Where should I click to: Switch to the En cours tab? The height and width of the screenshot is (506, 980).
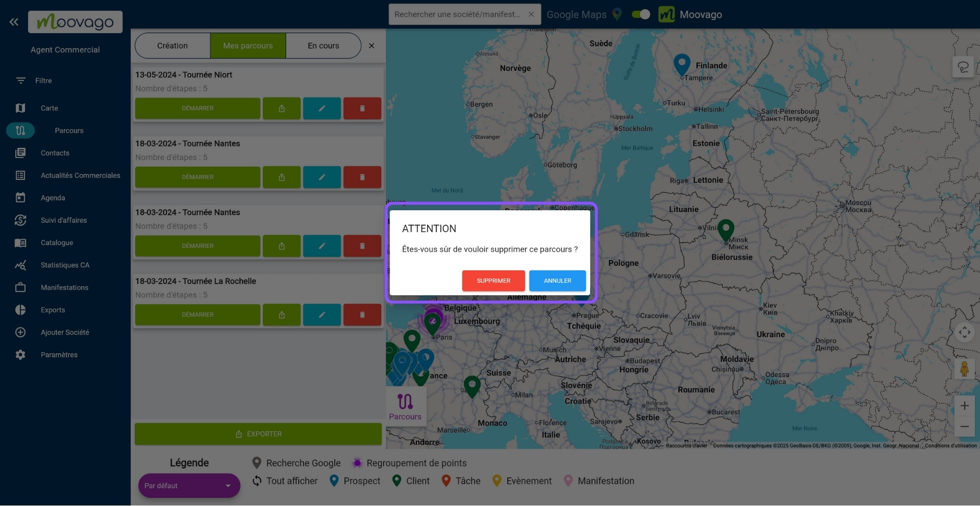[323, 45]
